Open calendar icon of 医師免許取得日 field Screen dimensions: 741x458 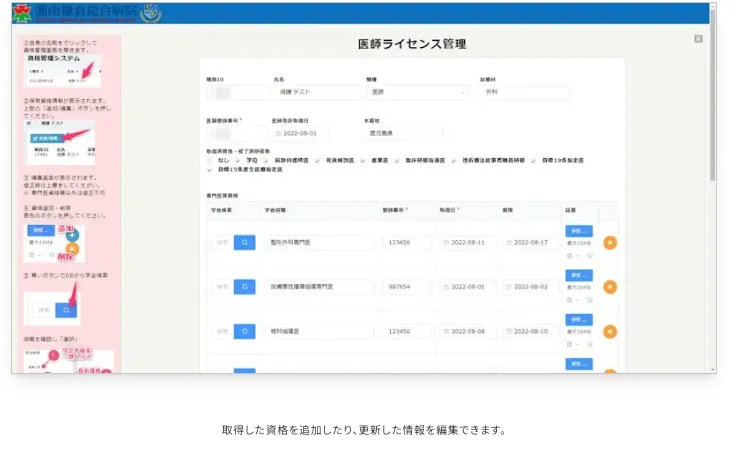pos(278,134)
